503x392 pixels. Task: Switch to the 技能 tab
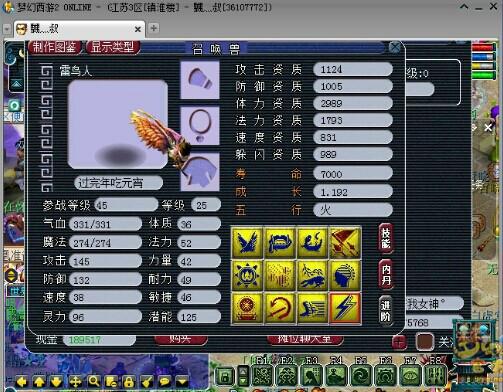[386, 238]
